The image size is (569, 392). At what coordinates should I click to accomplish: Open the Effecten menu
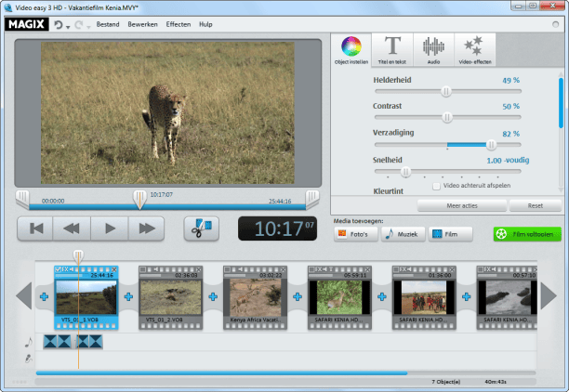pyautogui.click(x=179, y=24)
